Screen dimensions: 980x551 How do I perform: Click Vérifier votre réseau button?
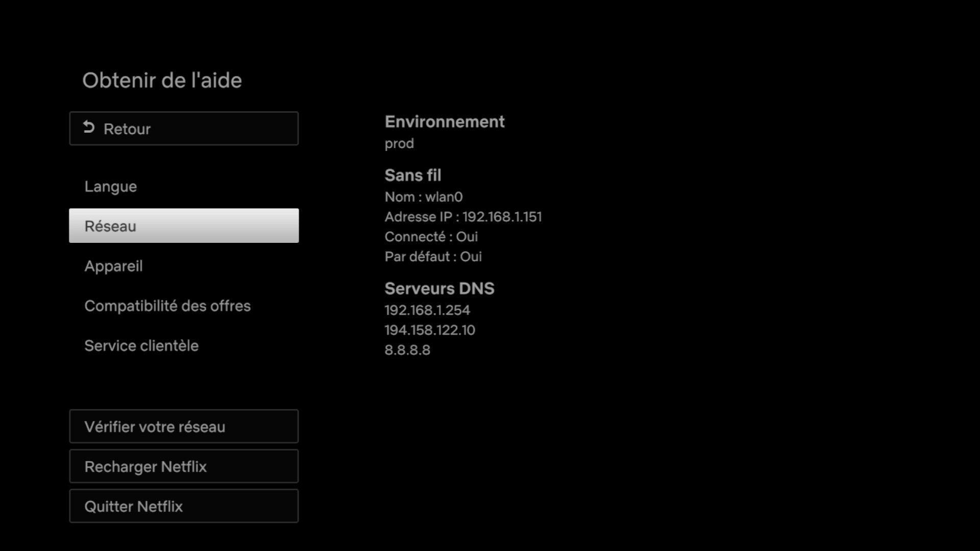(184, 426)
